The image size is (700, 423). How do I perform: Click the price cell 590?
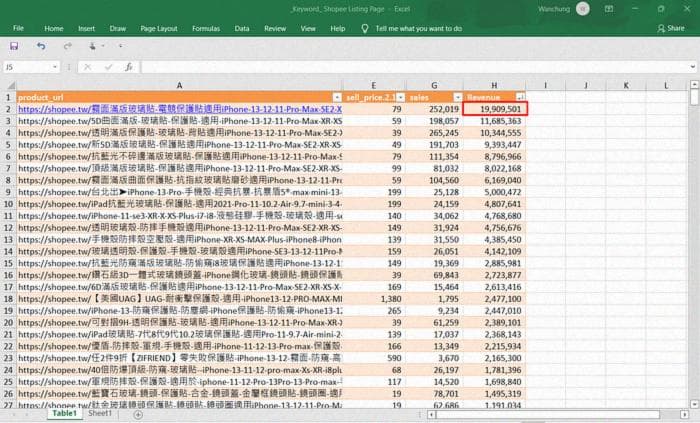pos(374,358)
